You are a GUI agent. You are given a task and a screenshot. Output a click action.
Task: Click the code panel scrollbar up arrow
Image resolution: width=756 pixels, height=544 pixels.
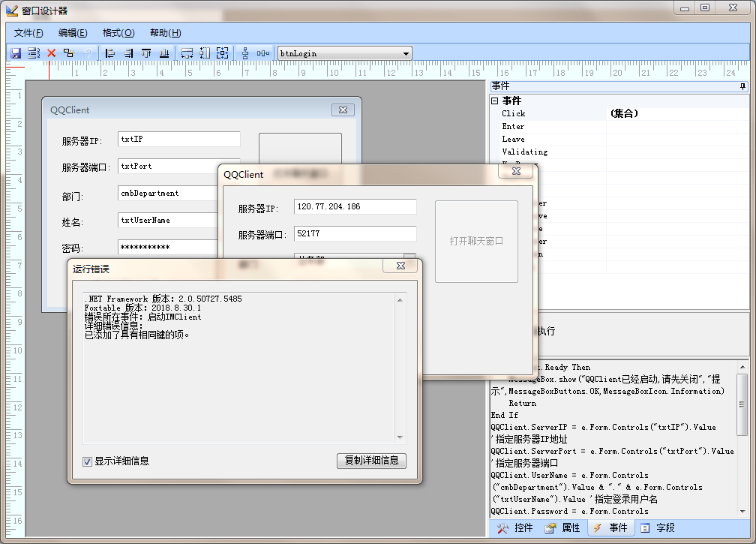[742, 367]
